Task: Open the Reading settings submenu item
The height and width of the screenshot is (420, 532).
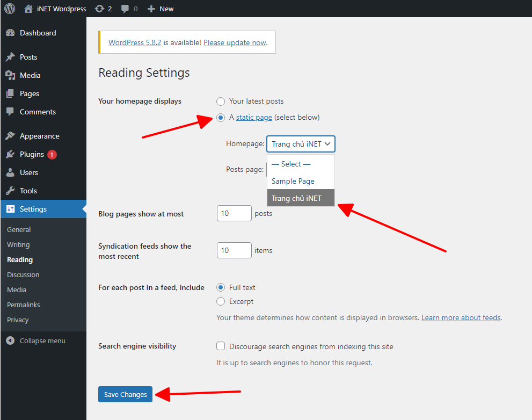Action: coord(20,260)
